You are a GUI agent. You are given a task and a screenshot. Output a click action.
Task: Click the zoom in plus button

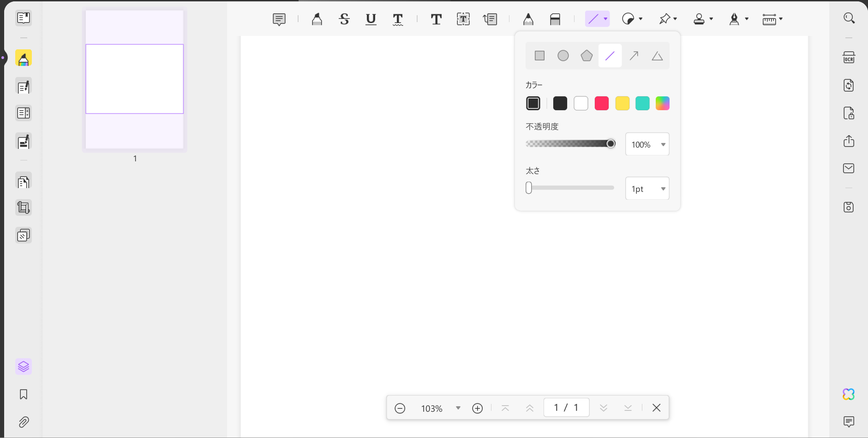pyautogui.click(x=477, y=408)
